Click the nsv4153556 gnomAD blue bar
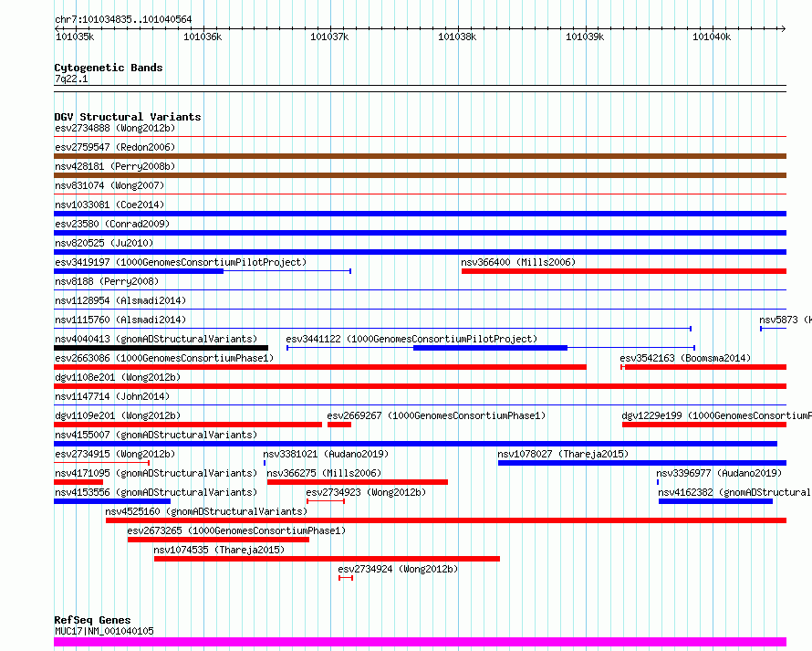The width and height of the screenshot is (812, 651). 112,501
